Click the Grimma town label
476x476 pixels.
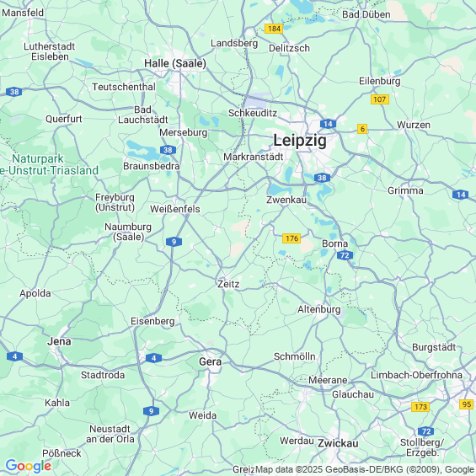pos(405,190)
